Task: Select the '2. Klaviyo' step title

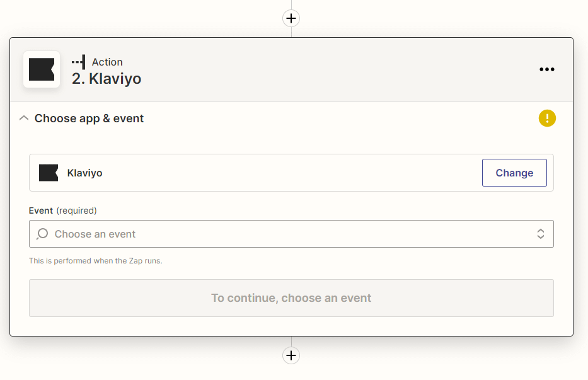Action: coord(107,79)
